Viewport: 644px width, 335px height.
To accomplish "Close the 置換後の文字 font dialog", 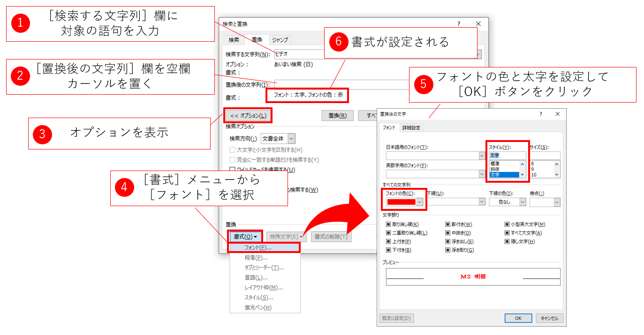I will pos(557,114).
